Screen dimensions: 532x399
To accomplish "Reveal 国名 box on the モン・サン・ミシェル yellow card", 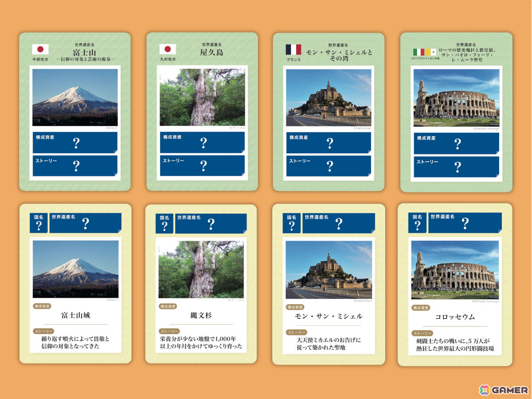I will (x=292, y=223).
